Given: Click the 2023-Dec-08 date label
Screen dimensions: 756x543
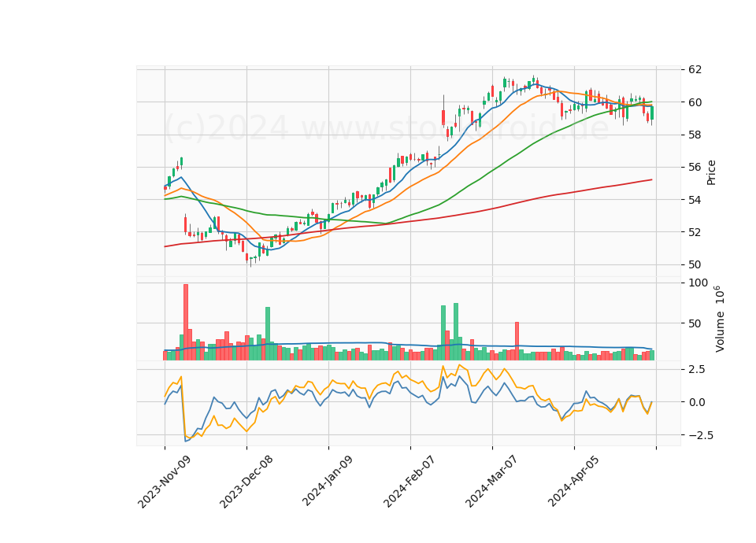Looking at the screenshot, I should coord(246,482).
